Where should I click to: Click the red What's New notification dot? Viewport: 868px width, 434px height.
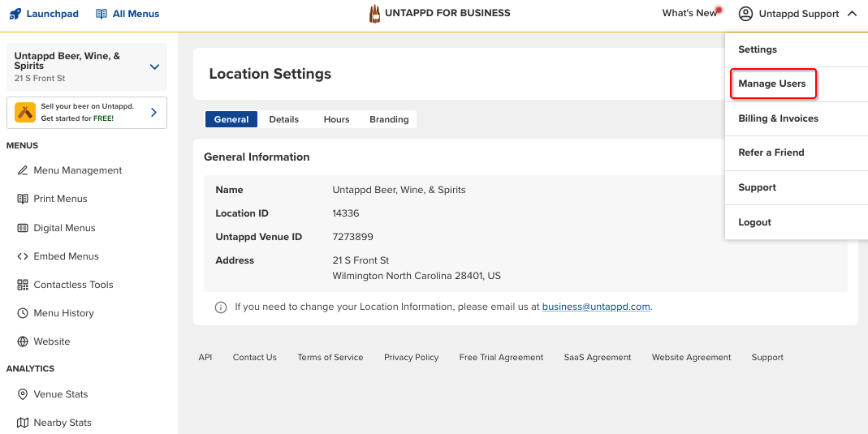pos(719,10)
